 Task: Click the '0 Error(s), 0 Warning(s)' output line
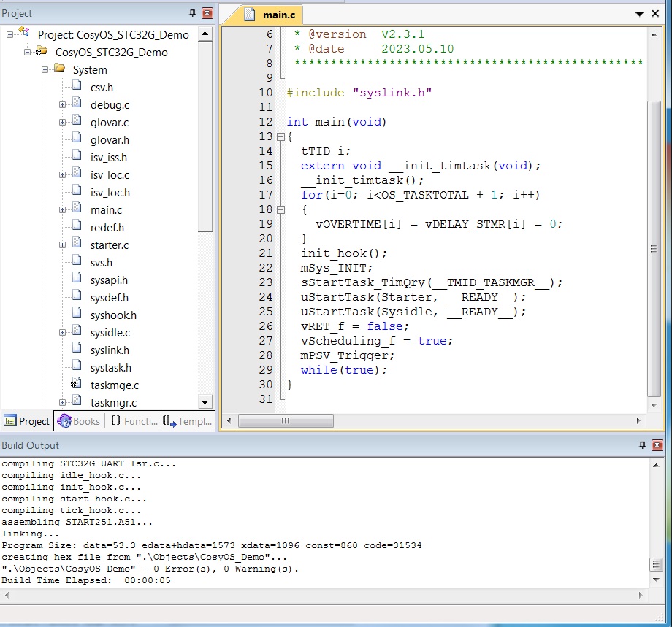(x=150, y=569)
